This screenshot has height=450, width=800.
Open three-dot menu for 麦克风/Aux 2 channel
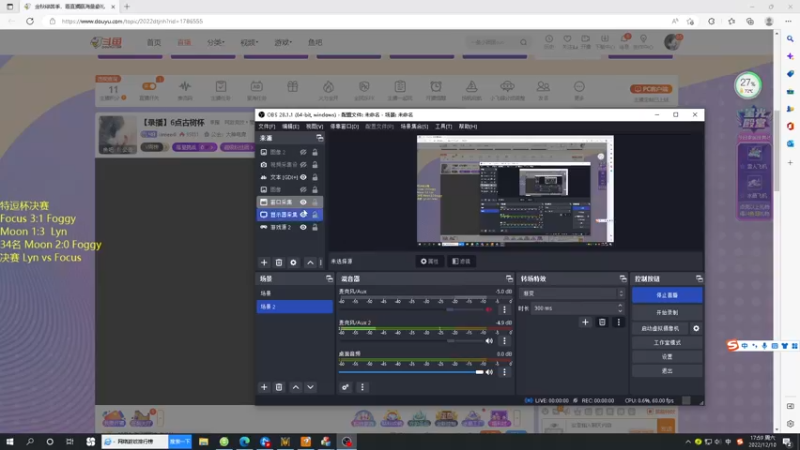tap(505, 341)
